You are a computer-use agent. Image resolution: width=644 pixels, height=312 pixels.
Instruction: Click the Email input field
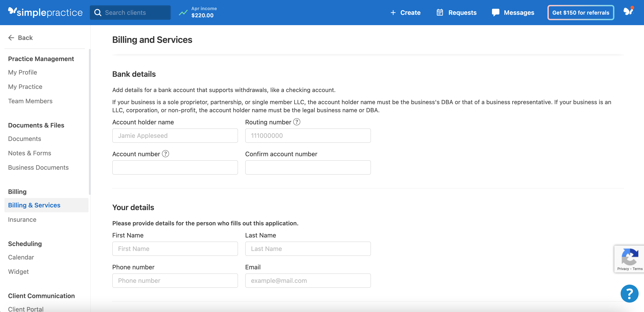(308, 281)
